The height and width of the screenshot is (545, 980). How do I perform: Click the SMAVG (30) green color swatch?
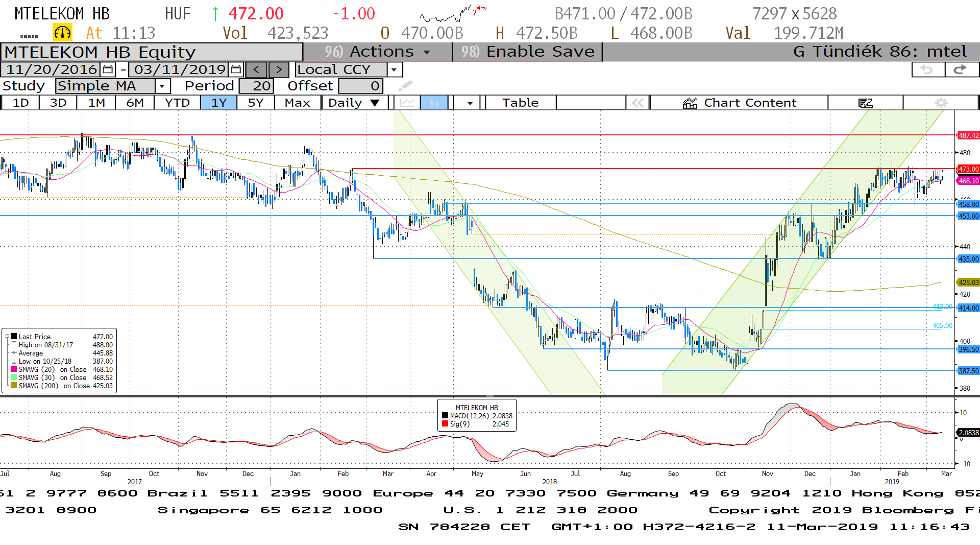tap(14, 377)
